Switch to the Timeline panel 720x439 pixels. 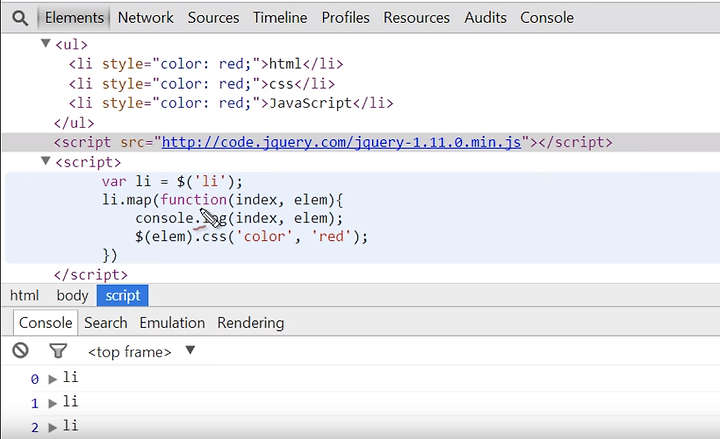pyautogui.click(x=280, y=18)
